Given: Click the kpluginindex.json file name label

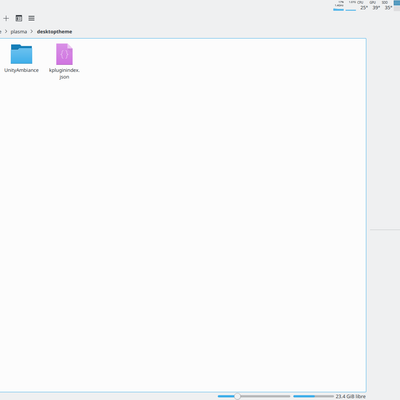Looking at the screenshot, I should coord(64,74).
